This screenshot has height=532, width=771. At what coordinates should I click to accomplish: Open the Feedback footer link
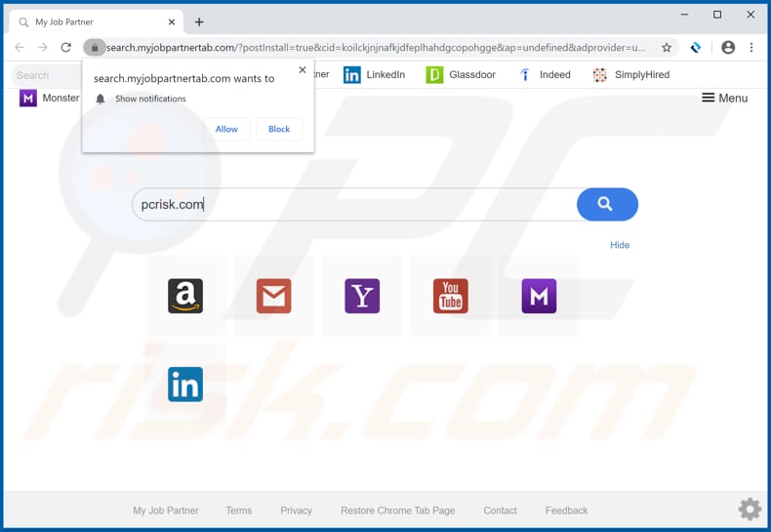[566, 511]
